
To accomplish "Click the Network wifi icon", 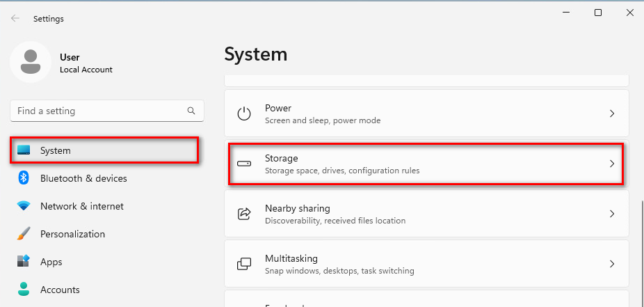I will point(24,206).
